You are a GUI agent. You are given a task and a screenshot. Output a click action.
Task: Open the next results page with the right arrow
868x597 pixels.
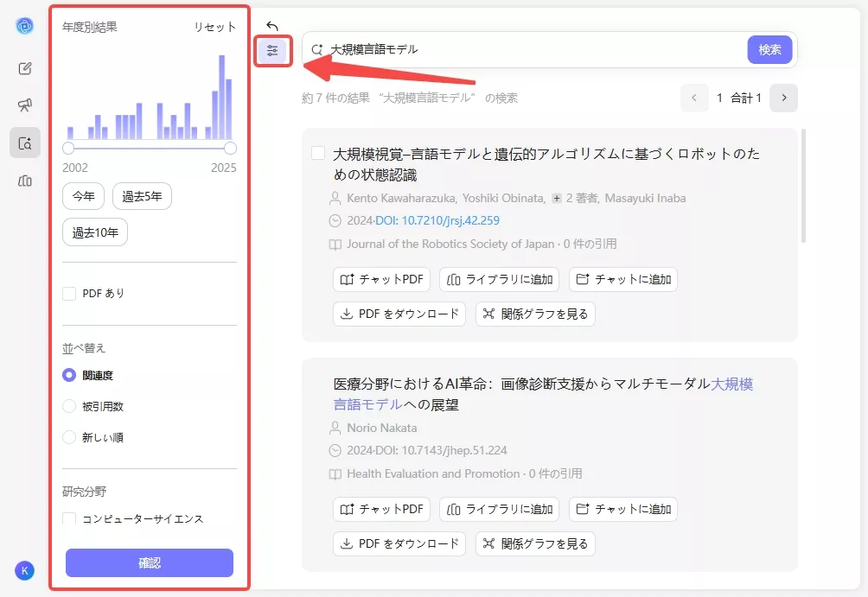tap(783, 98)
